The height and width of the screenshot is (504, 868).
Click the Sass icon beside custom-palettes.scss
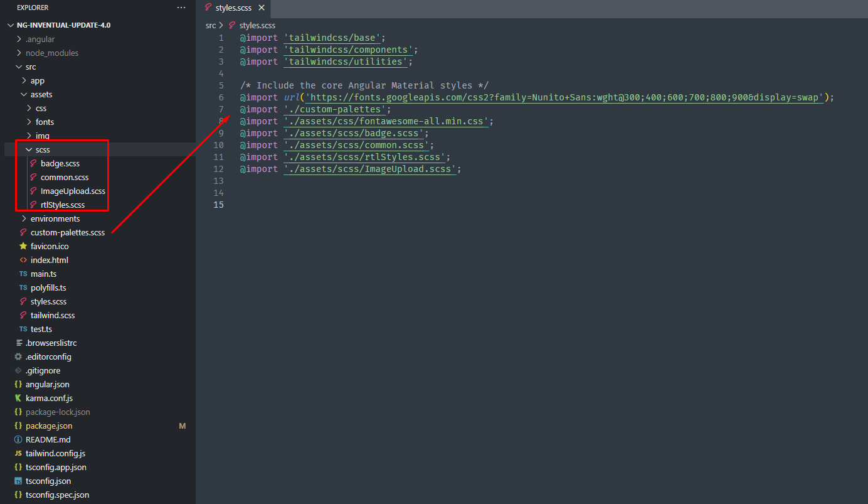24,232
